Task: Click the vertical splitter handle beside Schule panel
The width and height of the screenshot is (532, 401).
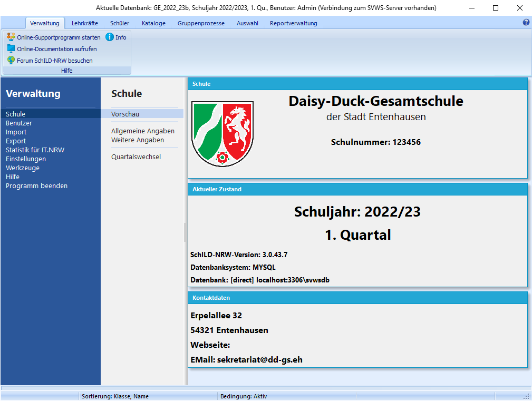Action: [x=185, y=232]
